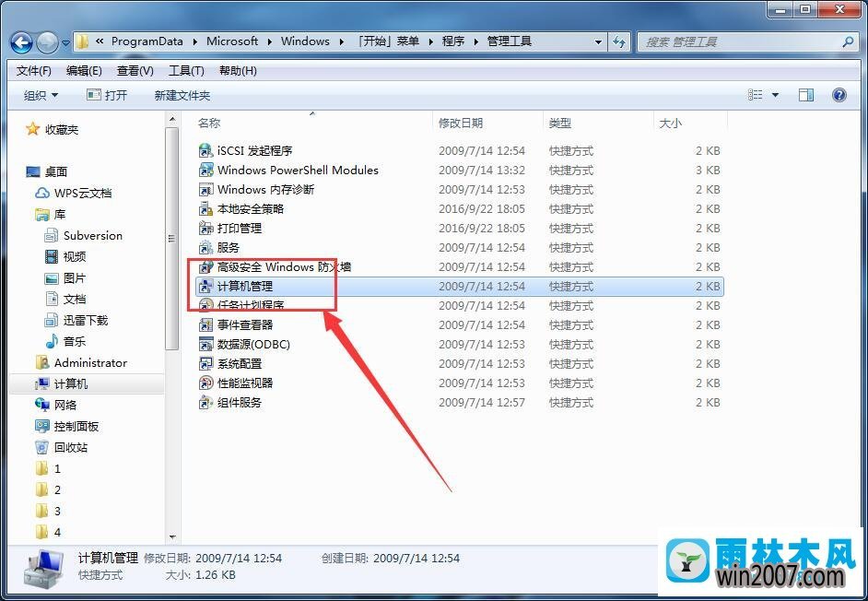Select the WPS云文档 cloud icon
868x601 pixels.
42,193
